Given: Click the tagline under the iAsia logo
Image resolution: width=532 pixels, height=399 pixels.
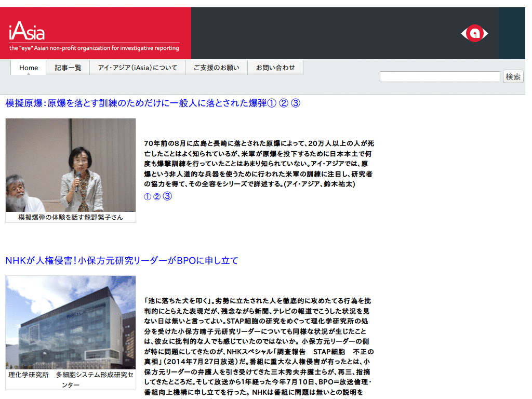Looking at the screenshot, I should (94, 48).
